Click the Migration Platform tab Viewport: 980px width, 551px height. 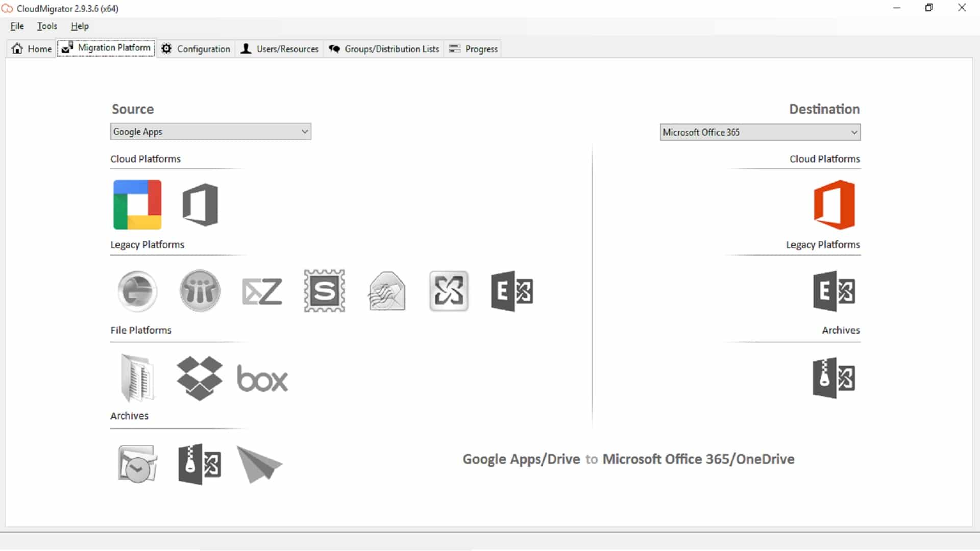click(106, 48)
